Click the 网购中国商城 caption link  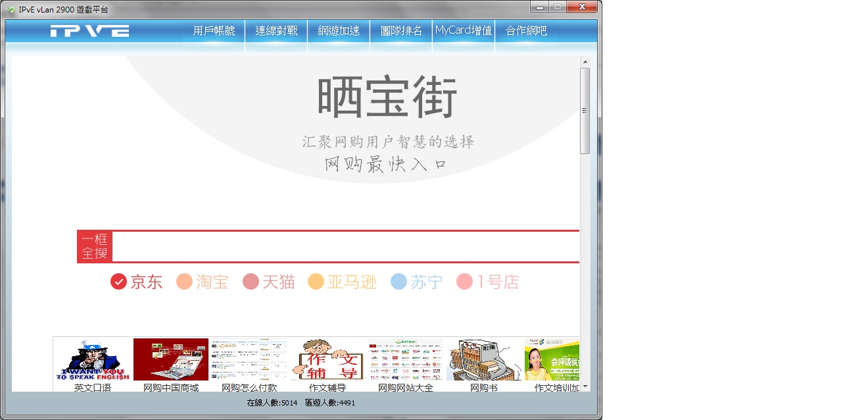coord(171,388)
